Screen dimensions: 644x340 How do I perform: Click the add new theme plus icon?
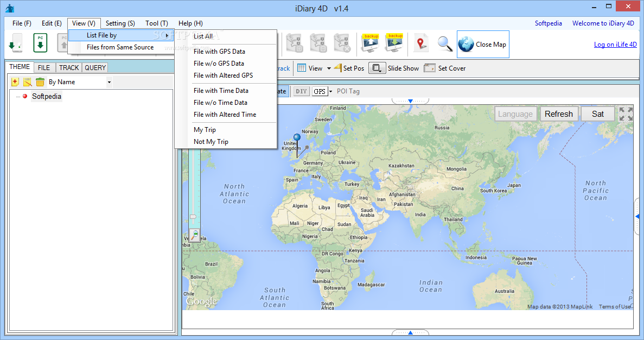point(15,82)
